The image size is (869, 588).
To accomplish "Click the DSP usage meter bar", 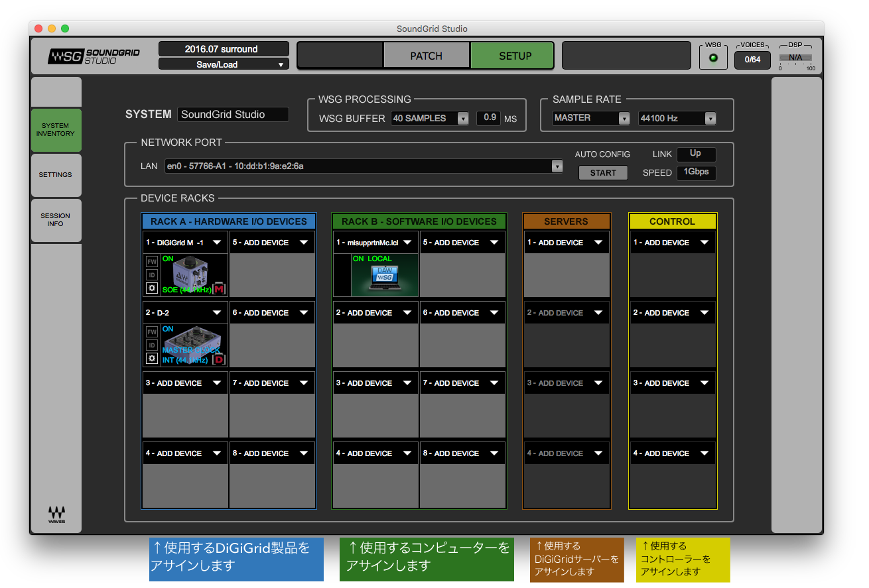I will coord(795,58).
